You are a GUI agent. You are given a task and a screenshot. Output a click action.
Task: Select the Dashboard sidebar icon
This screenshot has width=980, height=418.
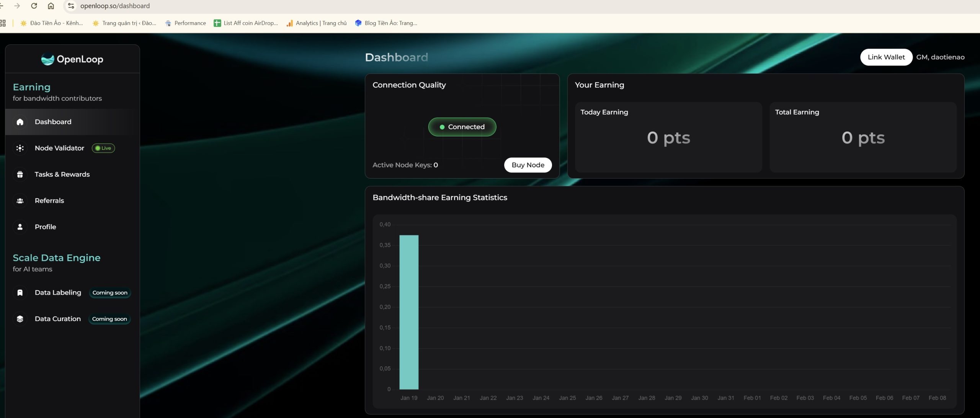[20, 122]
